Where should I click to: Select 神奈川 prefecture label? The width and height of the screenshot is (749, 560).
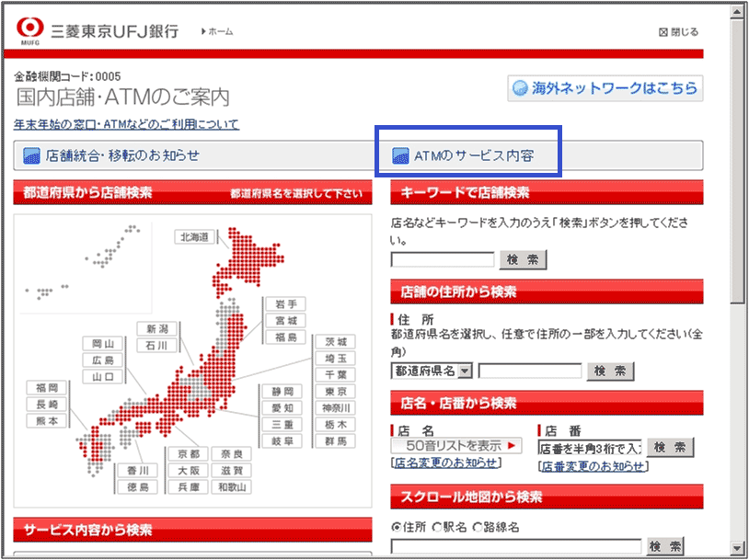[336, 408]
